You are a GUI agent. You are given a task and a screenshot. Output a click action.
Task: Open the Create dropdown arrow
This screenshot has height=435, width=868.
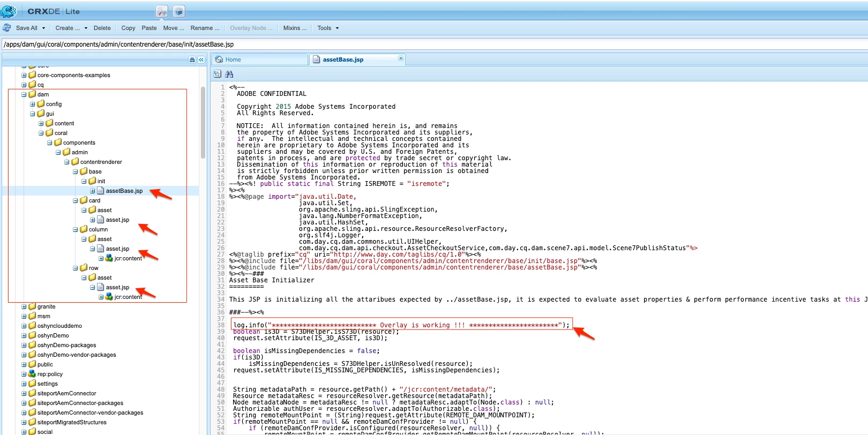pos(86,28)
